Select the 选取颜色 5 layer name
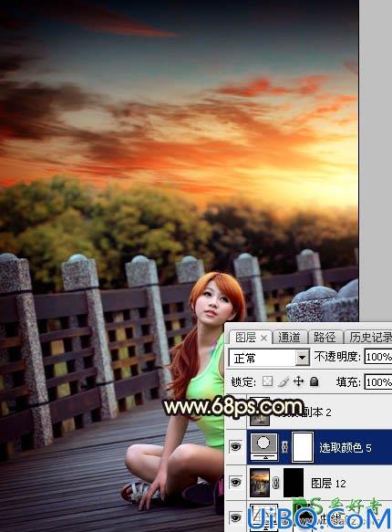Screen dimensions: 392x532 click(346, 447)
